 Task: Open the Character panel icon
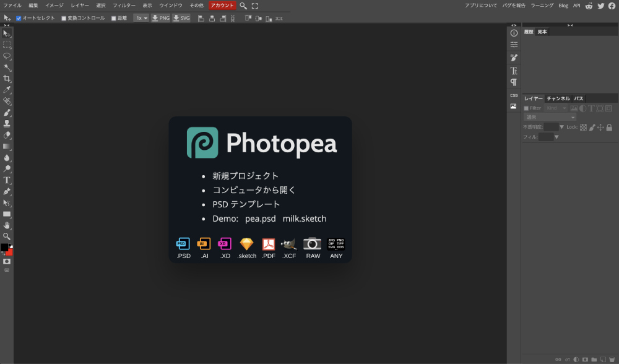point(514,71)
